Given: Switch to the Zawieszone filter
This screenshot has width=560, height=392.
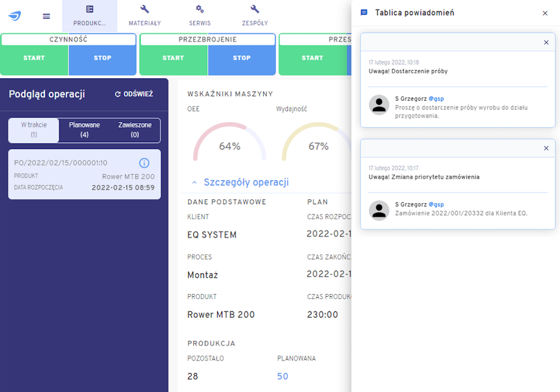Looking at the screenshot, I should [134, 130].
